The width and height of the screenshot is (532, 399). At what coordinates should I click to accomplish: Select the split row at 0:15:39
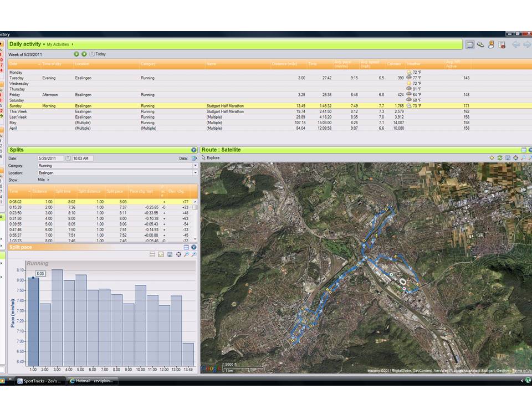[100, 207]
